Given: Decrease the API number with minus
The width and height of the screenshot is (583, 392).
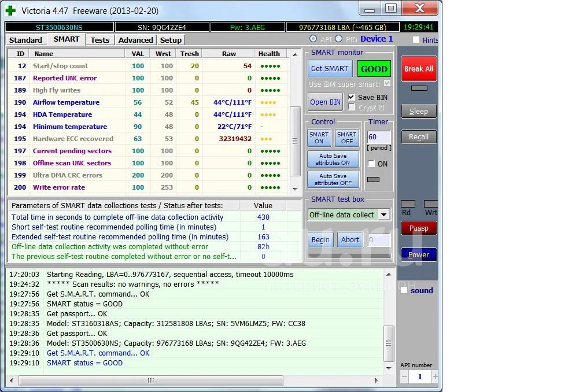Looking at the screenshot, I should [404, 377].
